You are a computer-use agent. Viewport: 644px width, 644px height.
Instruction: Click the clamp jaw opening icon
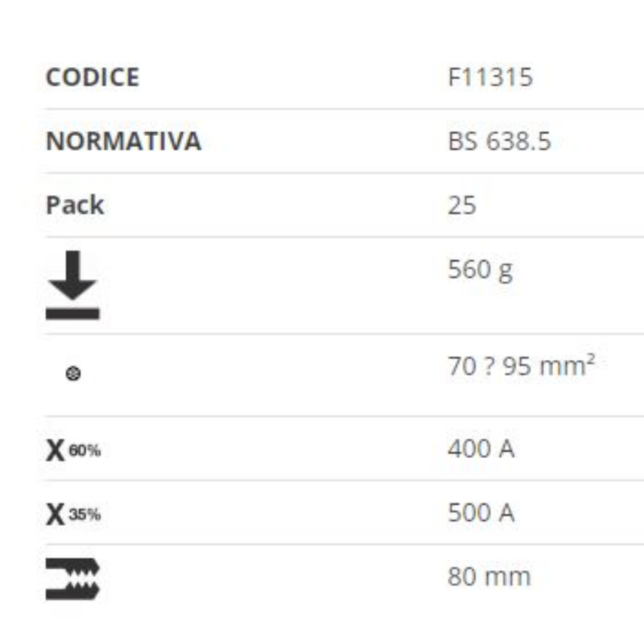tap(73, 579)
